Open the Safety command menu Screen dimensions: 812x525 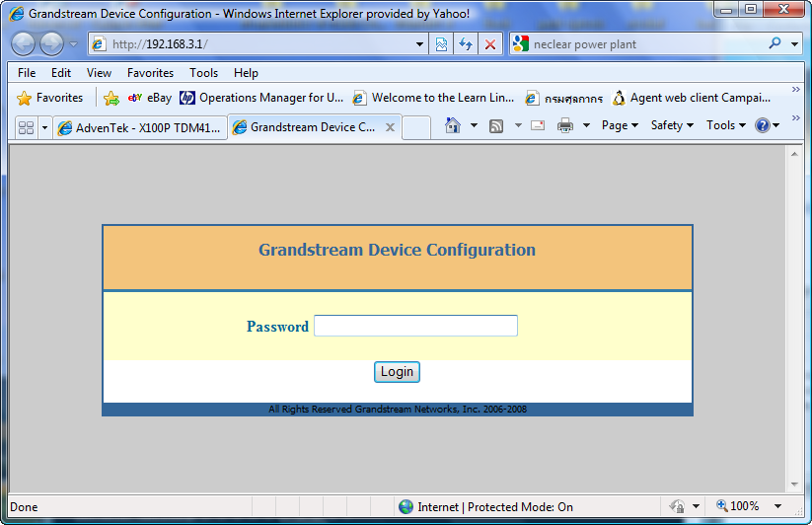(672, 125)
